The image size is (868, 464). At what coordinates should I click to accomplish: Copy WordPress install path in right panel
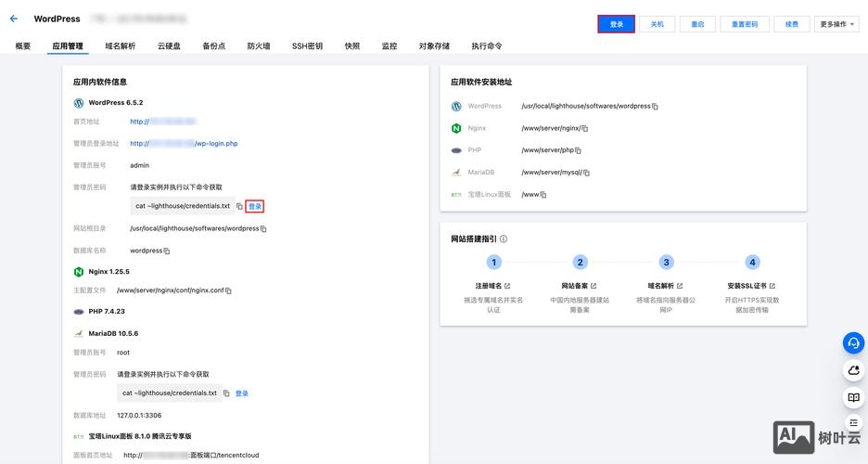tap(655, 107)
